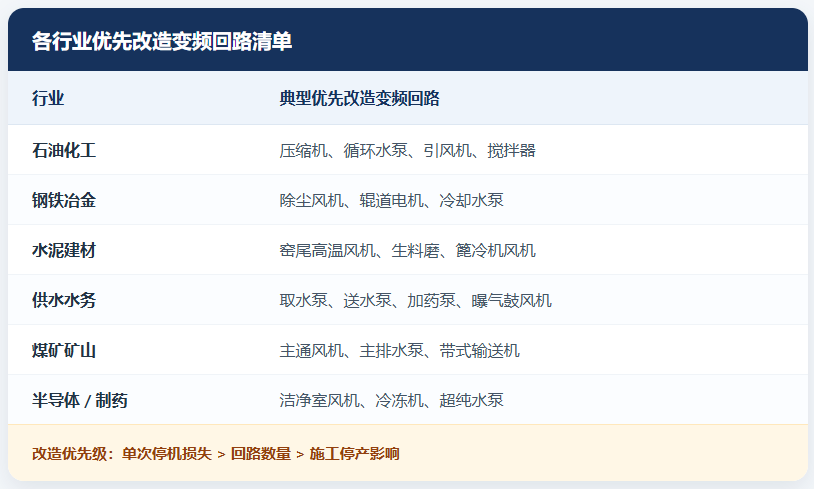Click the title 各行业优先改造变频回路清单
The width and height of the screenshot is (814, 489).
point(162,42)
